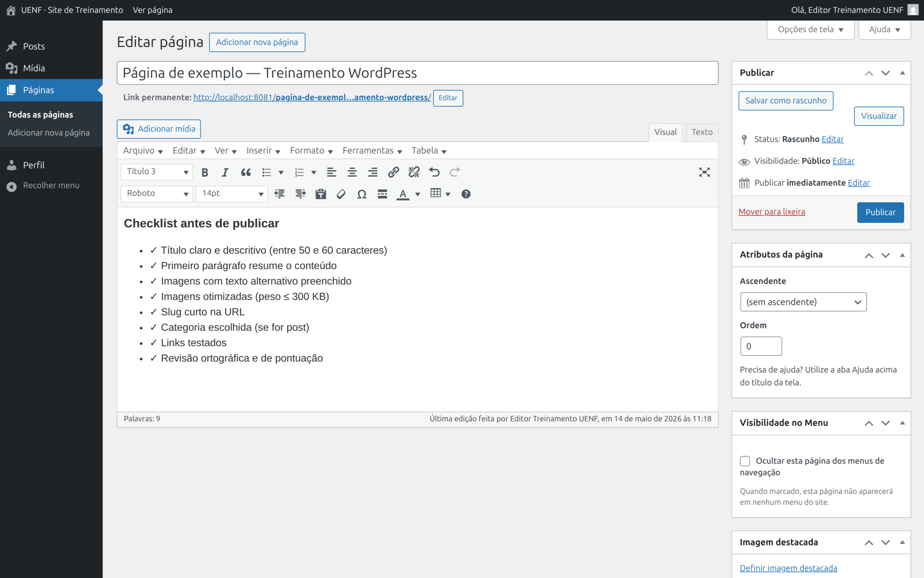Expand Opções de tela
The image size is (924, 578).
click(810, 29)
